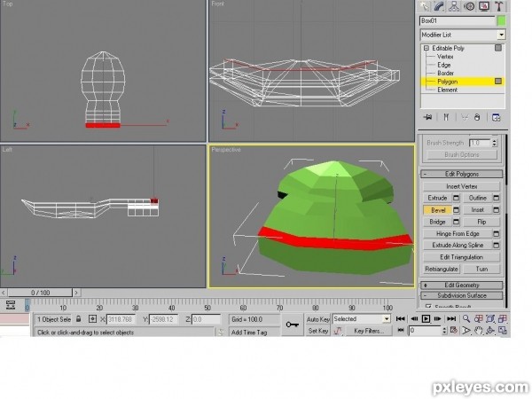Open Bridge settings box
This screenshot has width=532, height=399.
click(x=457, y=222)
